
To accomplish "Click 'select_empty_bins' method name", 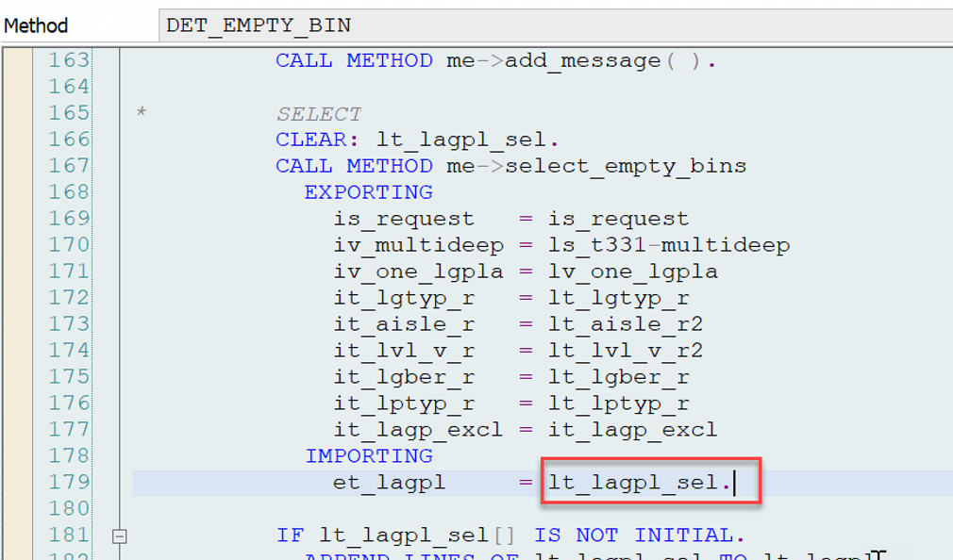I will (626, 167).
